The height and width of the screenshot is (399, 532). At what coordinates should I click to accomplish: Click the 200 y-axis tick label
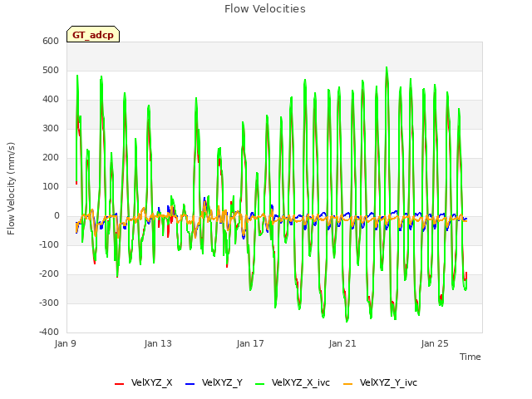pyautogui.click(x=51, y=157)
